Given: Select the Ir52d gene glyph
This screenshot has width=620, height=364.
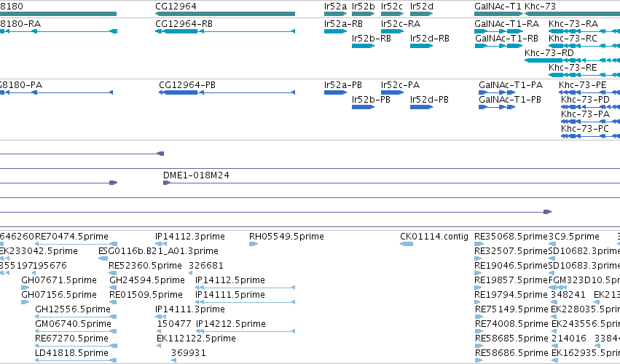Looking at the screenshot, I should click(422, 14).
